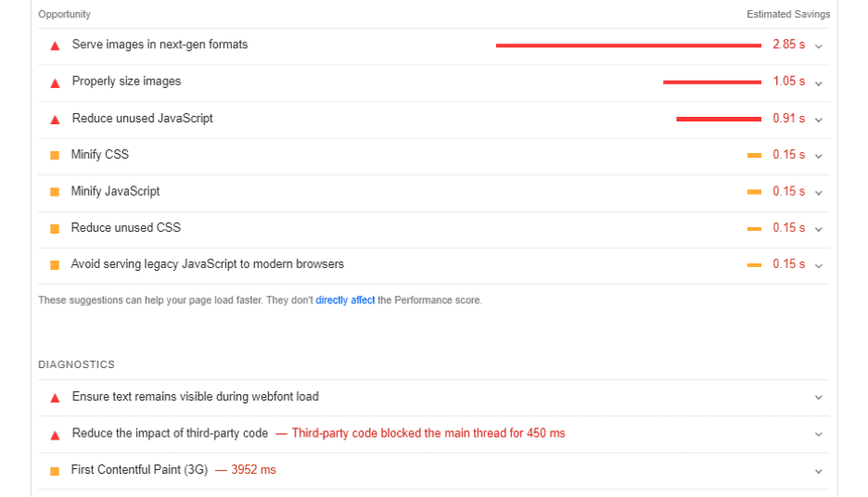Click red warning triangle beside Reduce unused JavaScript
The width and height of the screenshot is (868, 497).
55,120
